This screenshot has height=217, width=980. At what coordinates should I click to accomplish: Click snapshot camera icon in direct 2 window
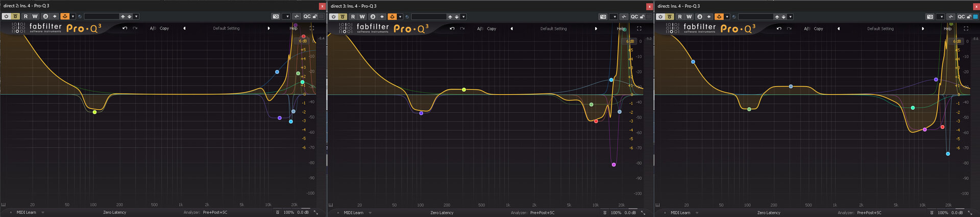coord(276,16)
